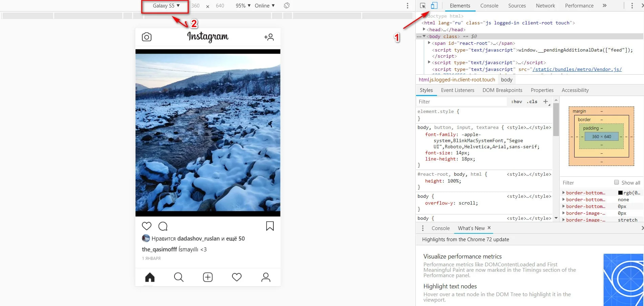The image size is (644, 306).
Task: Expand the head element node
Action: [x=424, y=30]
